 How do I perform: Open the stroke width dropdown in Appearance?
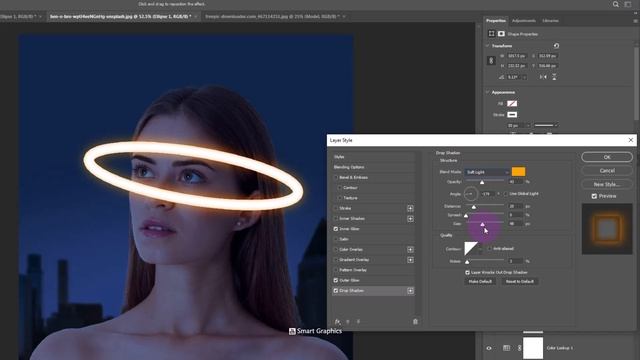point(528,125)
